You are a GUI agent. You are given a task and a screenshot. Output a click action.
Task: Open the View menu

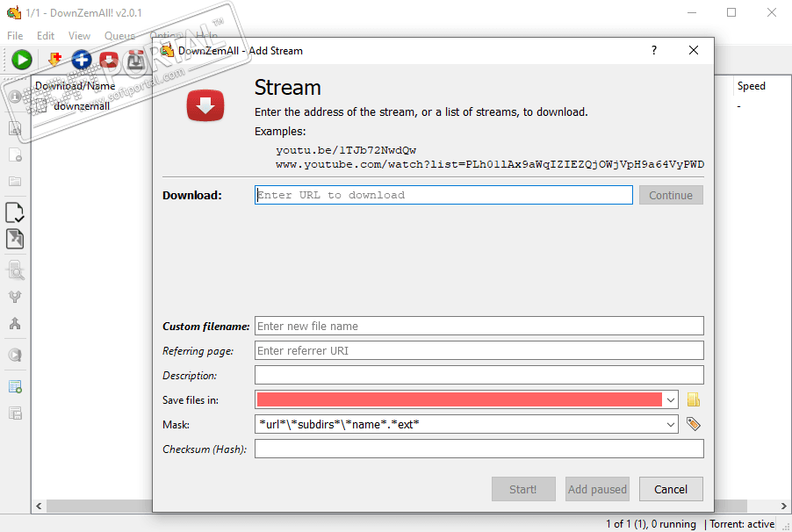point(79,36)
